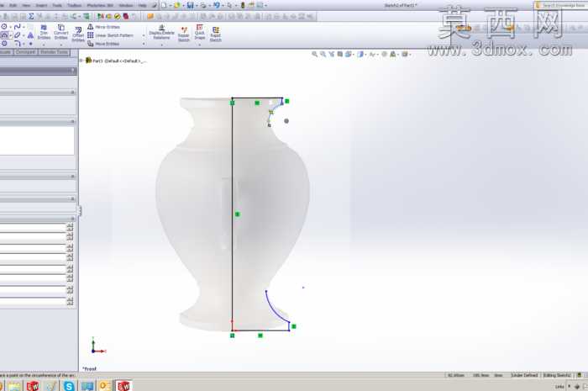
Task: Switch to the Render Tools tab
Action: (54, 52)
